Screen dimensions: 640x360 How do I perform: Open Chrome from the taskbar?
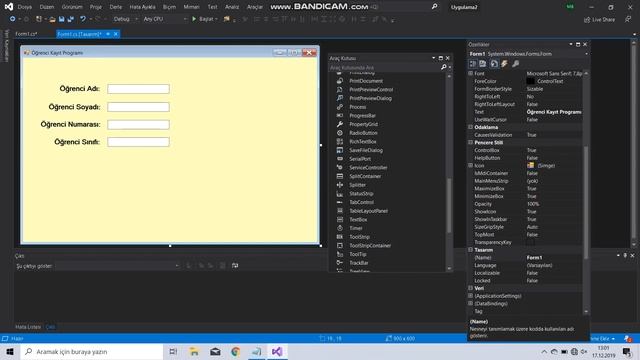pyautogui.click(x=236, y=352)
